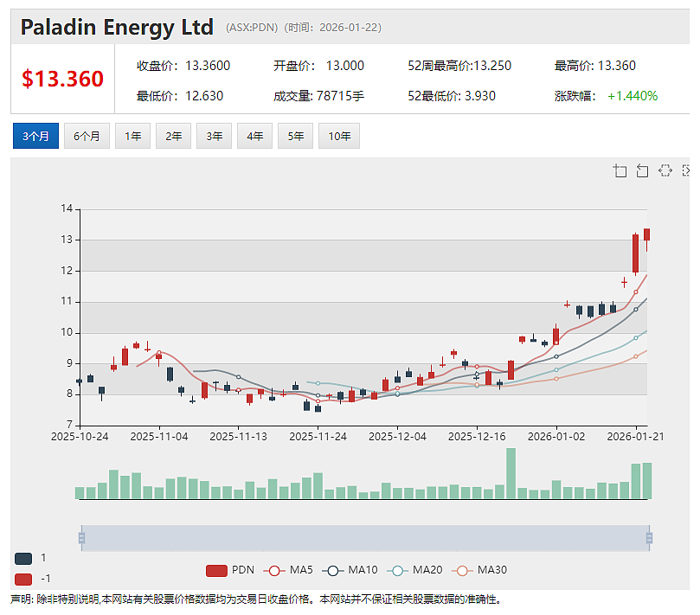700x615 pixels.
Task: Click the 2025-11-24 x-axis date label
Action: 318,437
